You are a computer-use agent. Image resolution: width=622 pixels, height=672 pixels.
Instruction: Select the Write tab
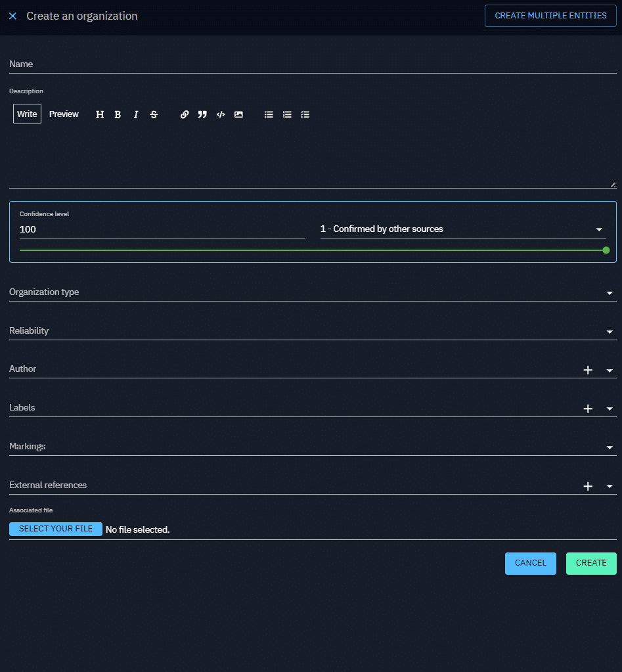[x=27, y=114]
